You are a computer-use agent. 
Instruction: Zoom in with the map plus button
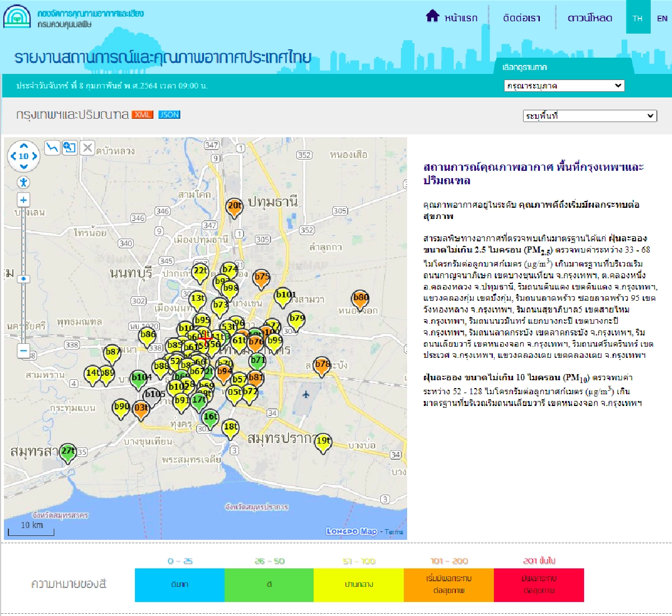pos(24,200)
